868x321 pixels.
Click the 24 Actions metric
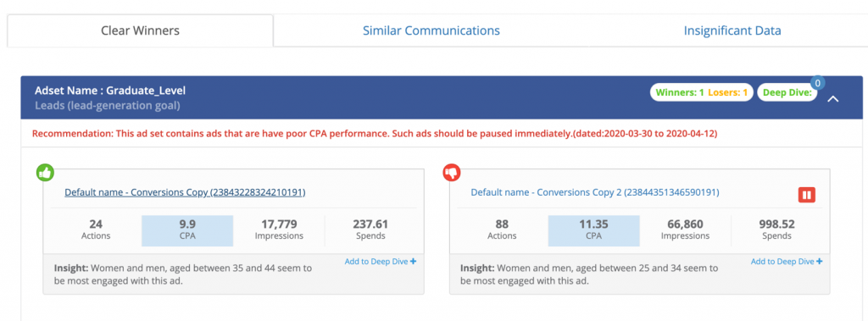97,230
